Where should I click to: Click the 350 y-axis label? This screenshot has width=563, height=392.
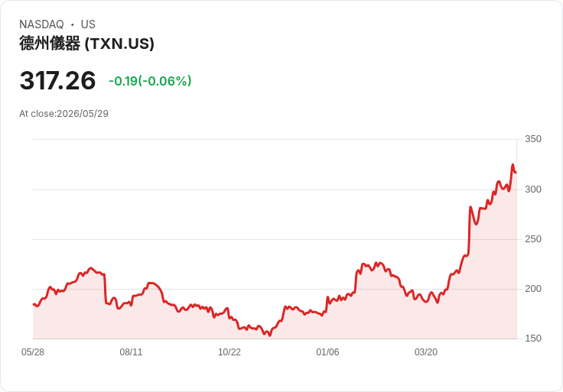click(533, 139)
